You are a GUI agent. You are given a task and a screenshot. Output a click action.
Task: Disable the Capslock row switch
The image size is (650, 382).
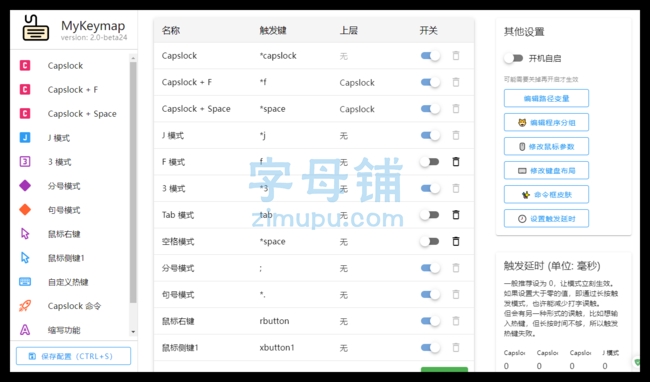[430, 56]
